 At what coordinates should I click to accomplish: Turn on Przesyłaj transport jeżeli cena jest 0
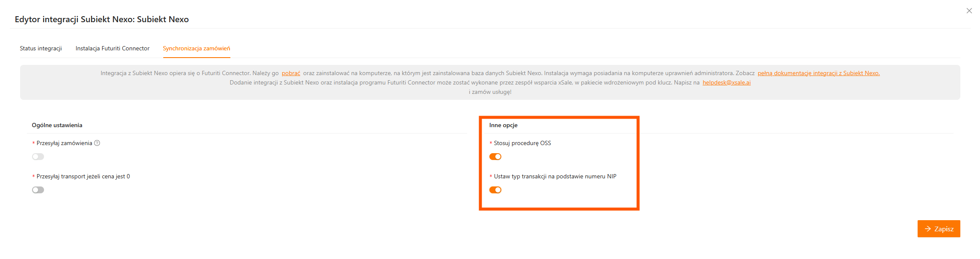(x=38, y=190)
